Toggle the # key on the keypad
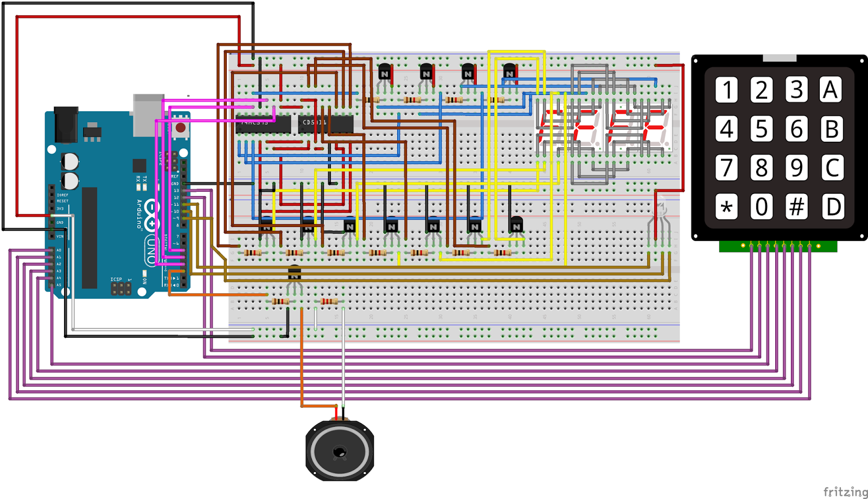Screen dimensions: 868x499 (796, 205)
